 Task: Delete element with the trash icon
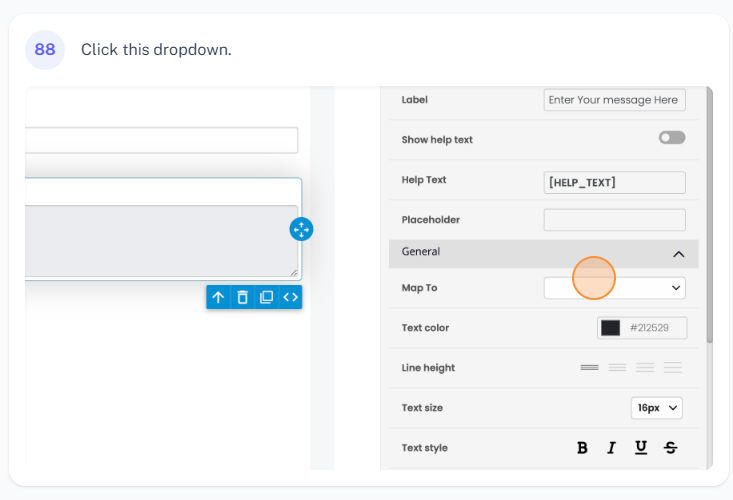(x=242, y=297)
